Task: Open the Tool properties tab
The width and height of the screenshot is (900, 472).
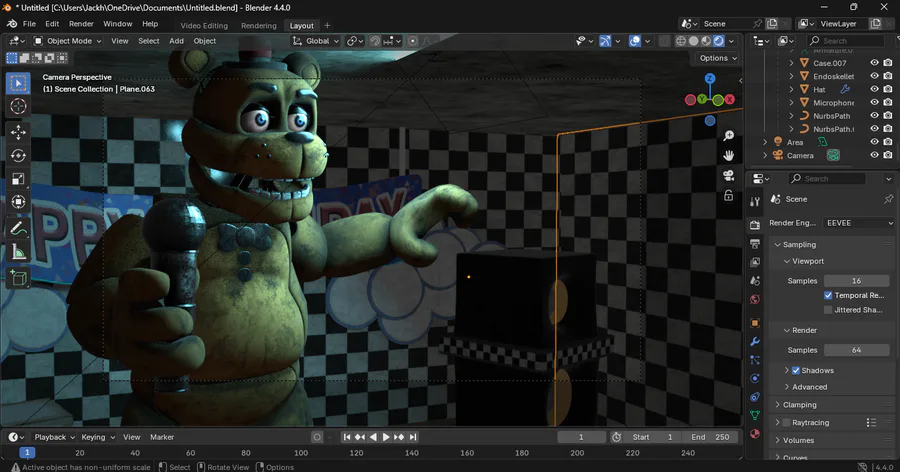Action: click(755, 202)
